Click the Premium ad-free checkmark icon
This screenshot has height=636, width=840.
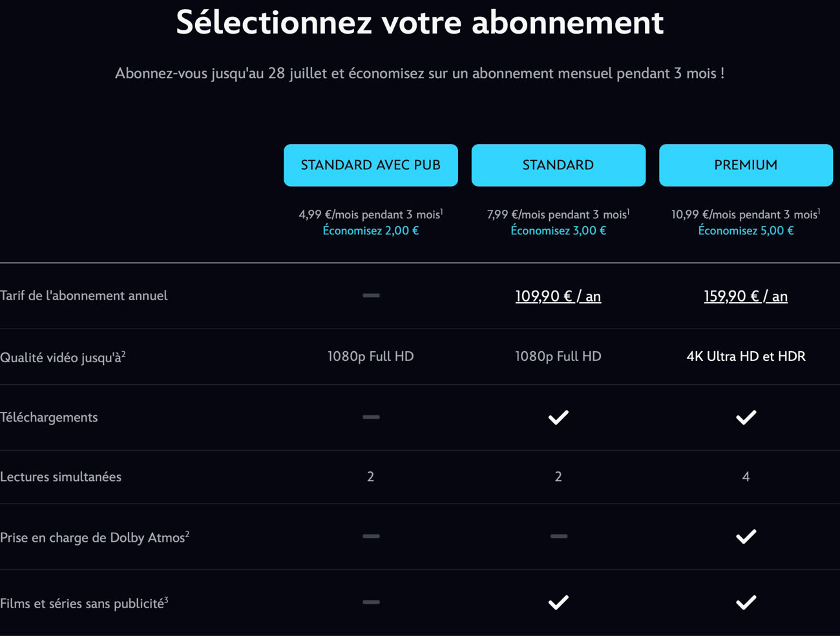click(x=746, y=602)
